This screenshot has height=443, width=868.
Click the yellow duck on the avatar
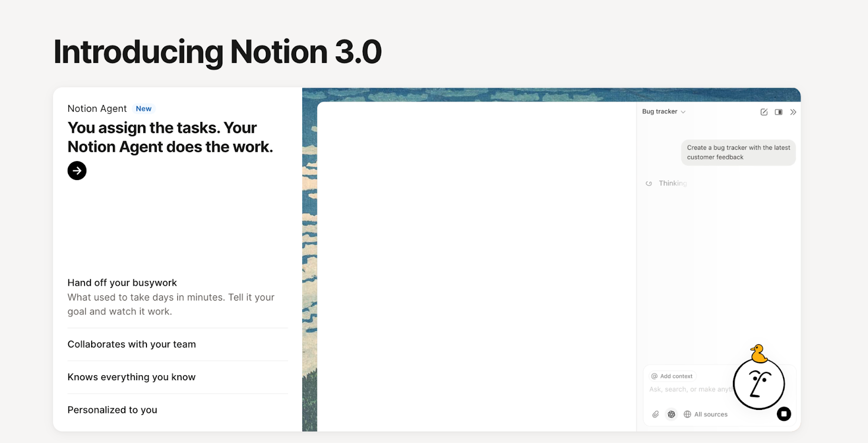click(x=758, y=354)
